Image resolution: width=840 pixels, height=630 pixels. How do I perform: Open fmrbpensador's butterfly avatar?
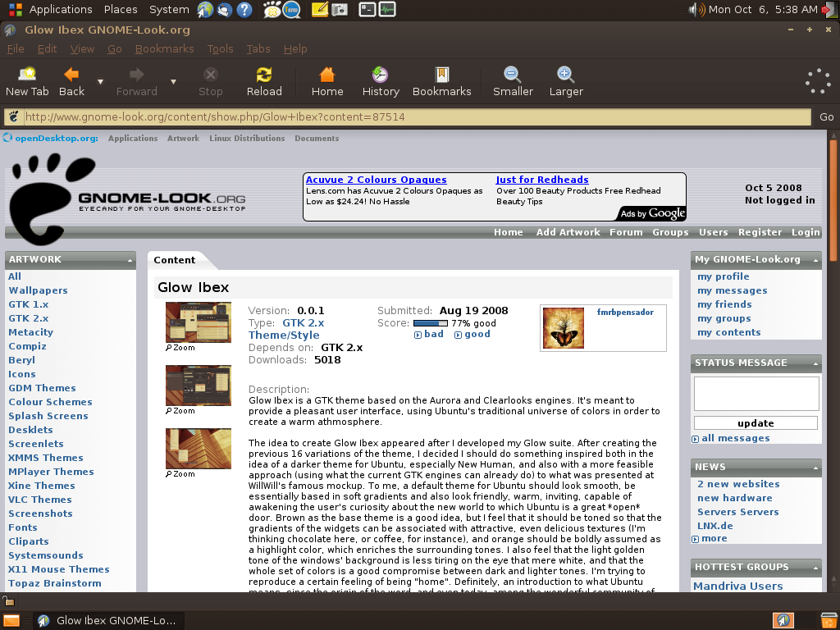coord(563,328)
